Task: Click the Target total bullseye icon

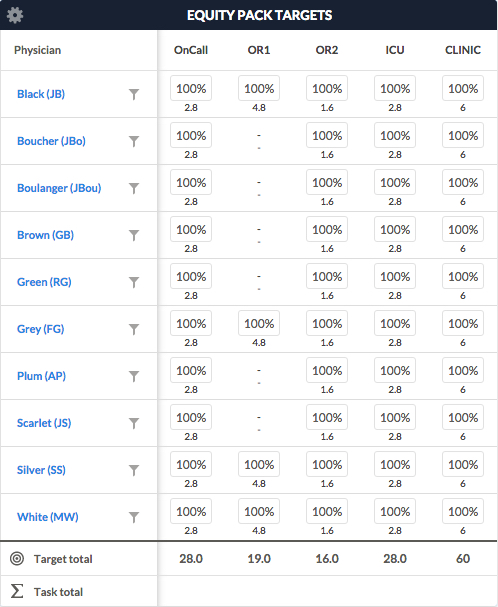Action: tap(17, 559)
